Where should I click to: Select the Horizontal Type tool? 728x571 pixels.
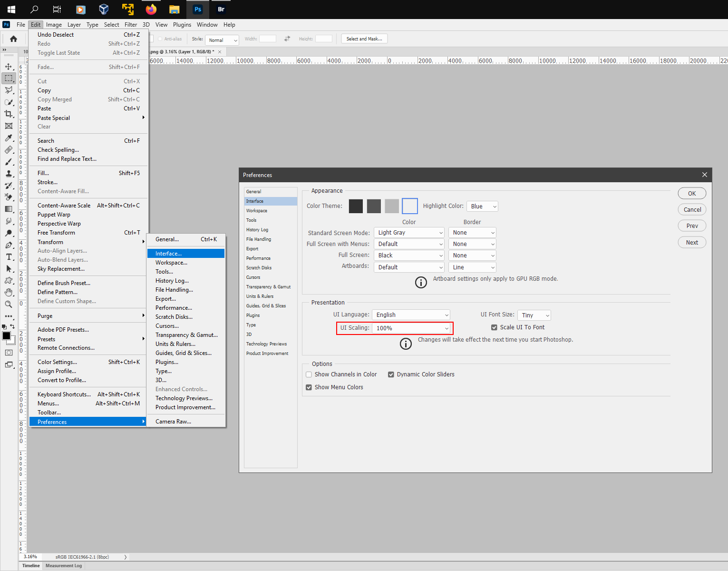coord(9,257)
